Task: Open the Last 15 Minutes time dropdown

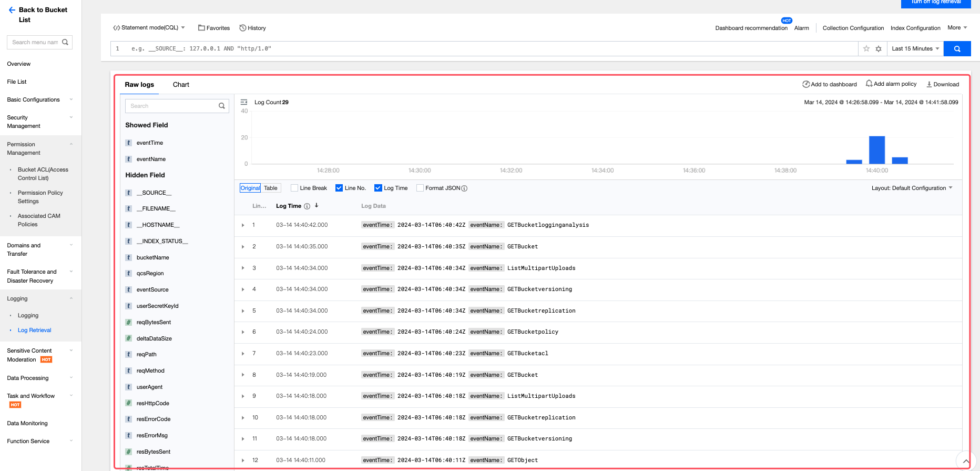Action: pos(915,49)
